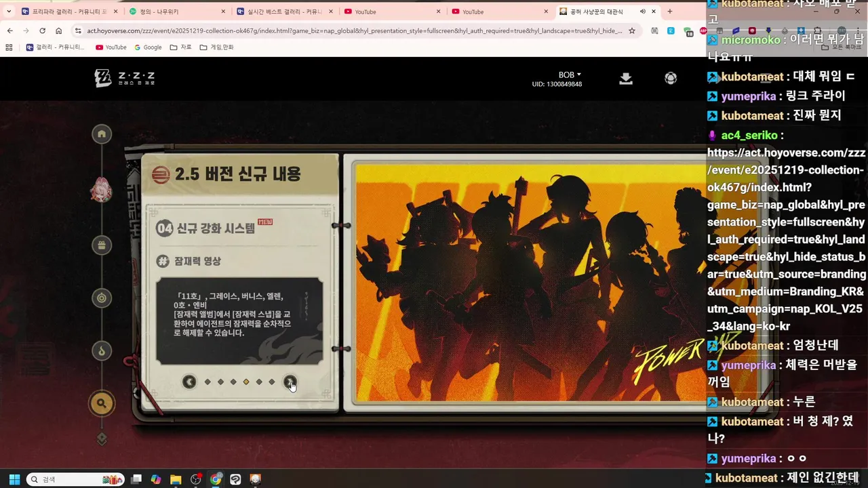Screen dimensions: 868x488
Task: Switch to the 프리파라 갤러리 browser tab
Action: coord(68,12)
